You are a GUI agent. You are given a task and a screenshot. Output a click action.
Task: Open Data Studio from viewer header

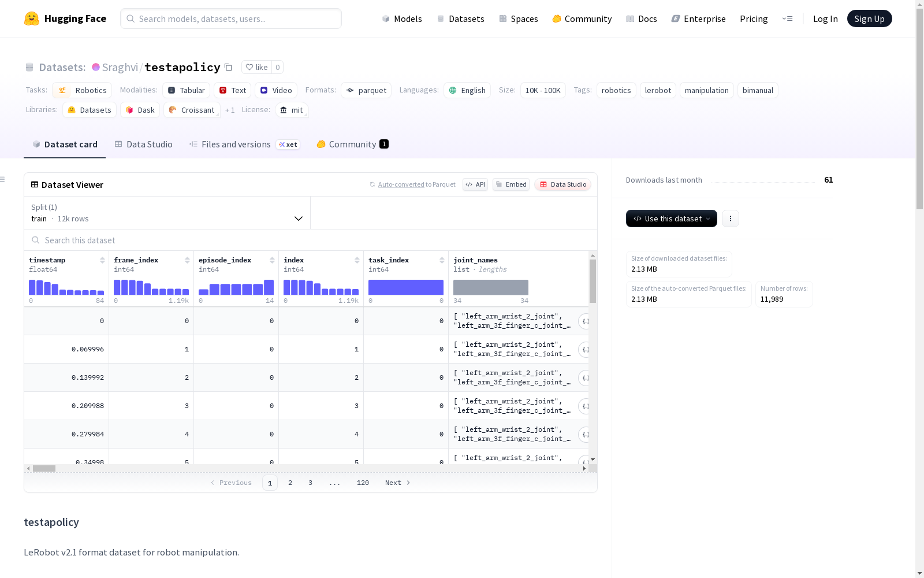click(562, 184)
